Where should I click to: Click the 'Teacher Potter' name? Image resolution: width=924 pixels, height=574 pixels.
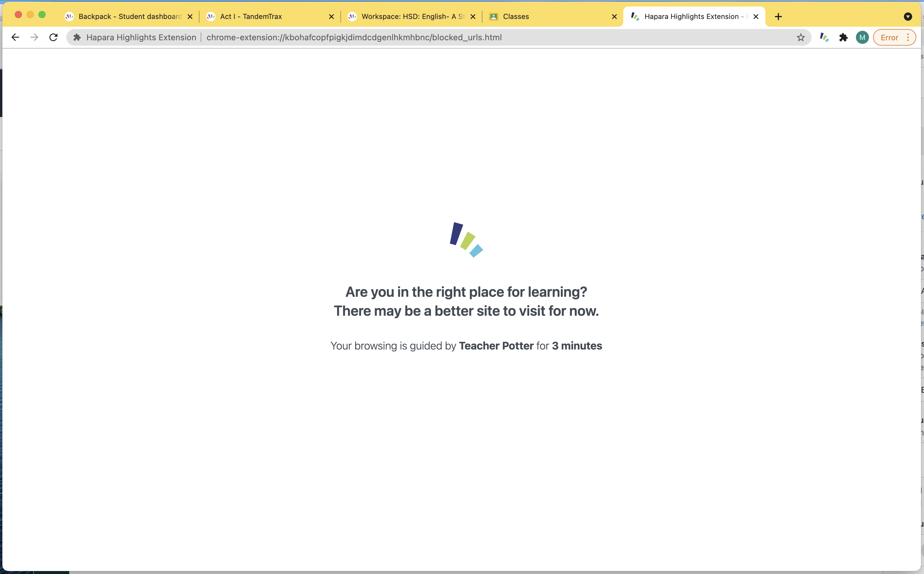496,346
